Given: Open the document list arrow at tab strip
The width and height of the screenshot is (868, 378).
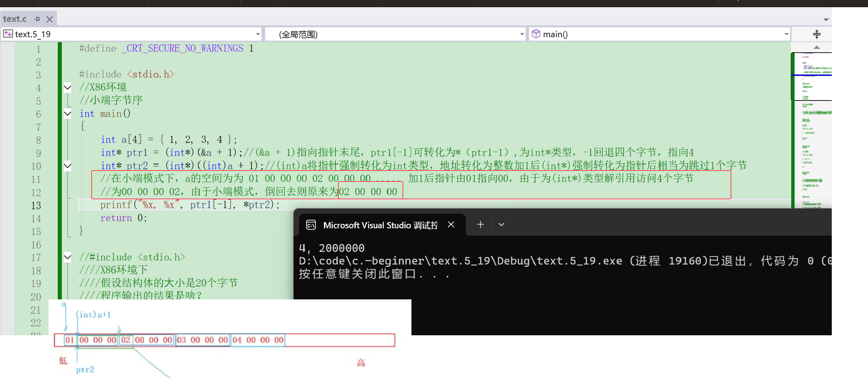Looking at the screenshot, I should point(826,19).
